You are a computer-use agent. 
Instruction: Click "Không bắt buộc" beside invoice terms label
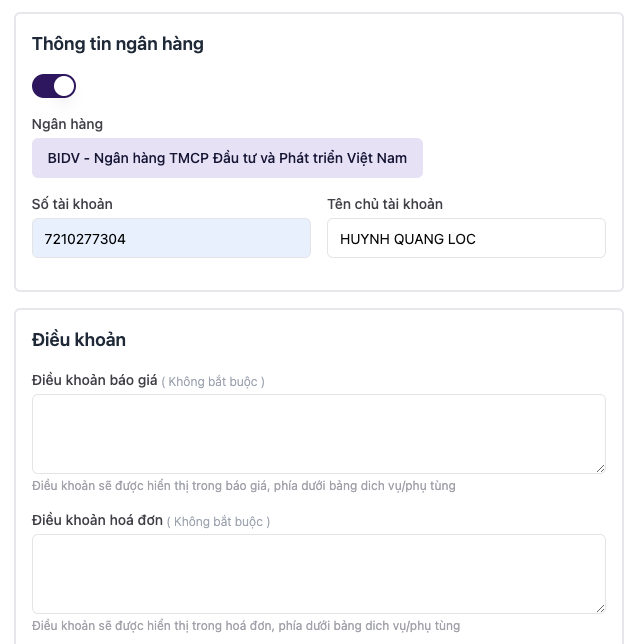(218, 521)
